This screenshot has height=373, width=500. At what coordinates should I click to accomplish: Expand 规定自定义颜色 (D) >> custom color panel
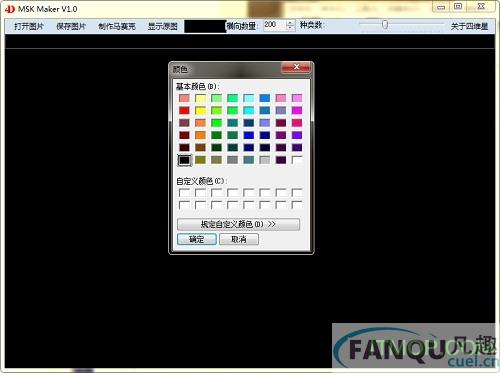[x=238, y=224]
